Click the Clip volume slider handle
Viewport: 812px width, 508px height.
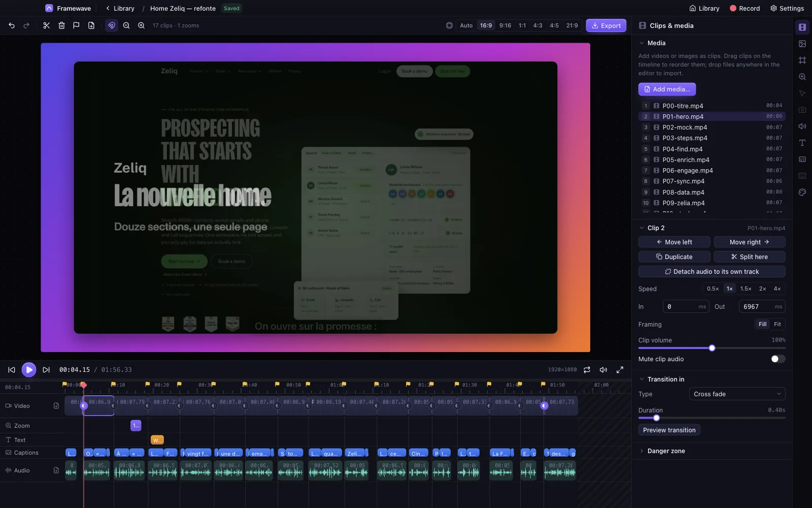coord(712,348)
